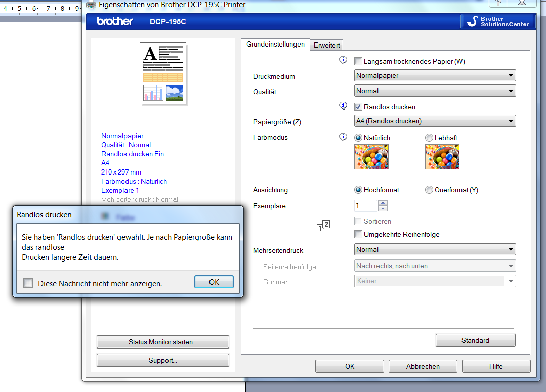The height and width of the screenshot is (392, 546).
Task: Decrease Exemplare with the down arrow
Action: (x=383, y=208)
